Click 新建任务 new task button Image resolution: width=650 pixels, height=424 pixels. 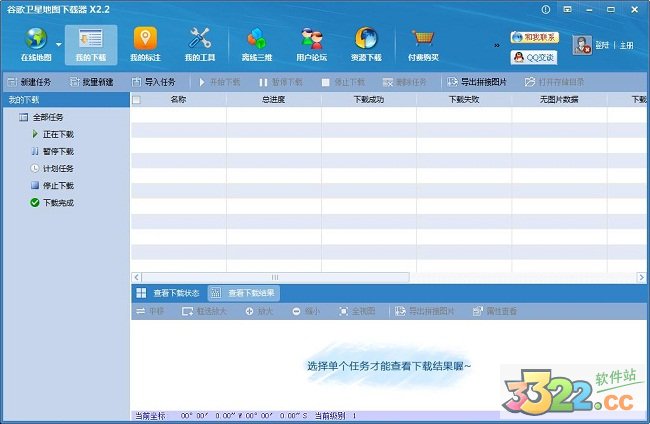tap(29, 82)
